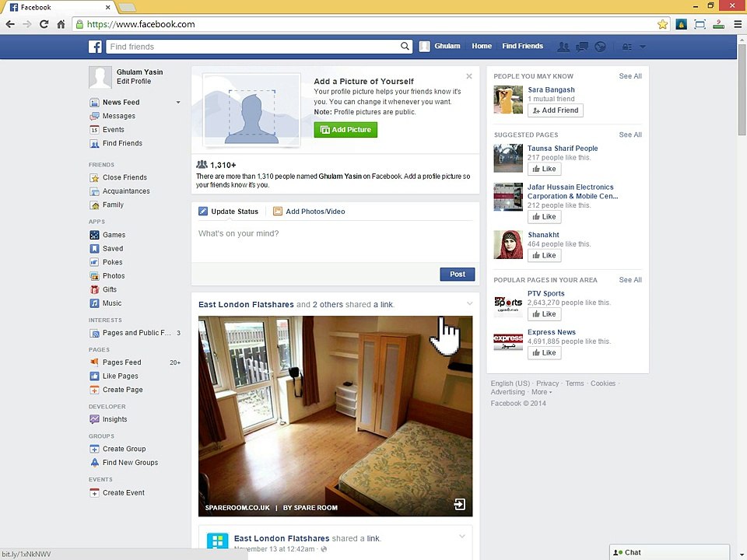
Task: Click the browser address bar
Action: pyautogui.click(x=369, y=24)
